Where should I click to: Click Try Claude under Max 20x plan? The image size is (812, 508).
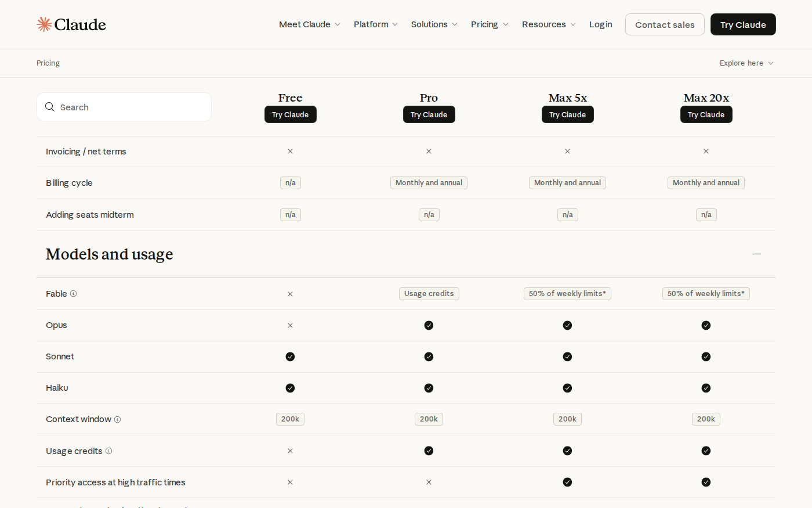point(706,114)
